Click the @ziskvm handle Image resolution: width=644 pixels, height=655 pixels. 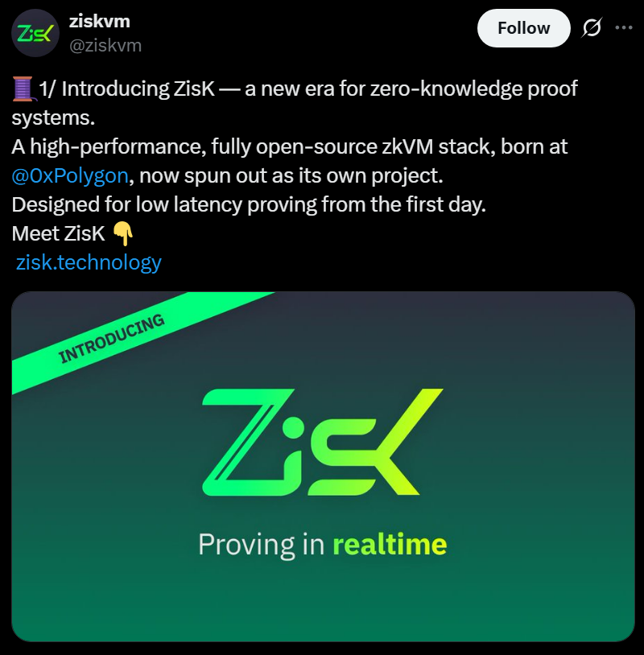tap(105, 45)
